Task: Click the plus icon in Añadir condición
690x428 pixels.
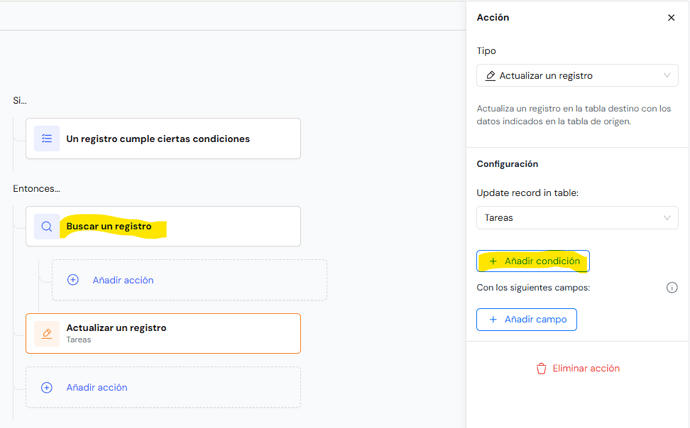Action: tap(493, 261)
